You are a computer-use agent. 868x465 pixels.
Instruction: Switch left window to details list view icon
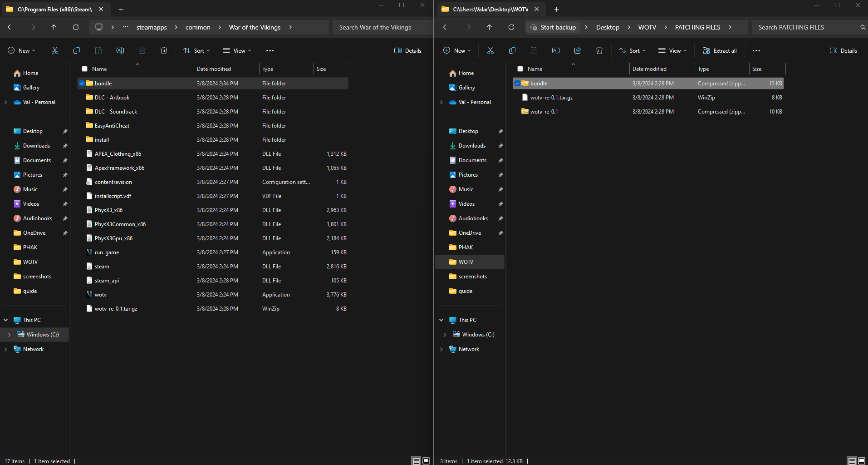(x=416, y=461)
